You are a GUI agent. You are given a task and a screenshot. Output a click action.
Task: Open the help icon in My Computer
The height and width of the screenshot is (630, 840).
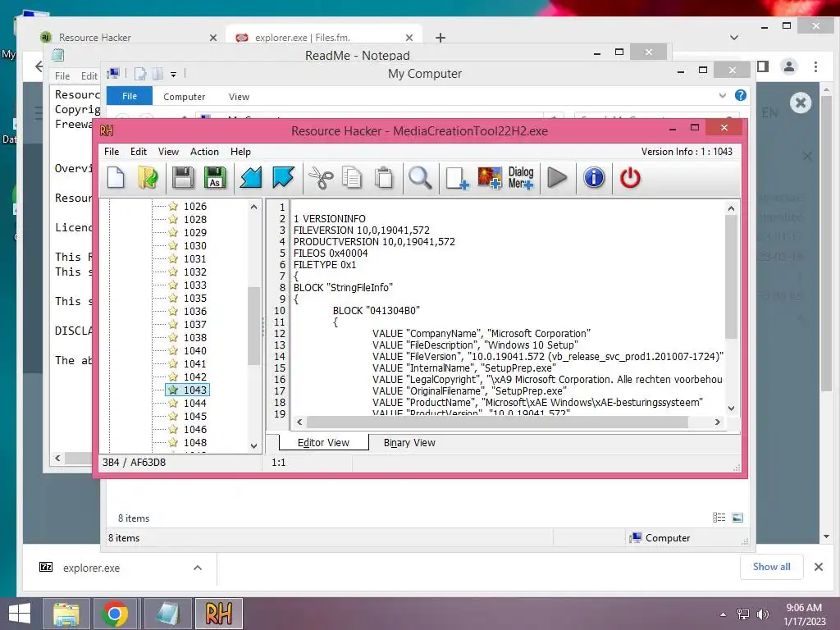741,95
